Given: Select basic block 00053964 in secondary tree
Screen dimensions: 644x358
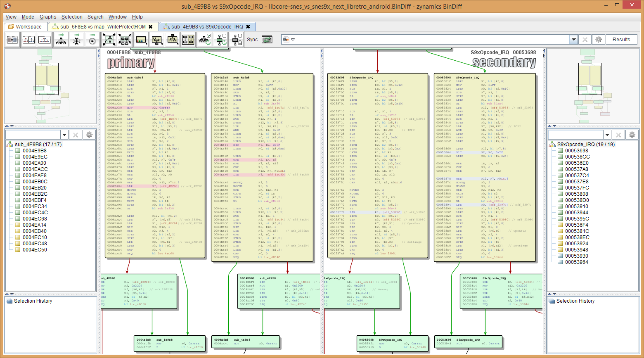Looking at the screenshot, I should coord(577,262).
